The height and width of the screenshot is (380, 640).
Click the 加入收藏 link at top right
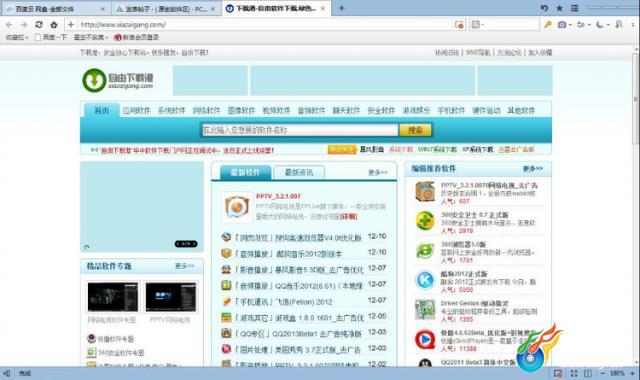540,53
